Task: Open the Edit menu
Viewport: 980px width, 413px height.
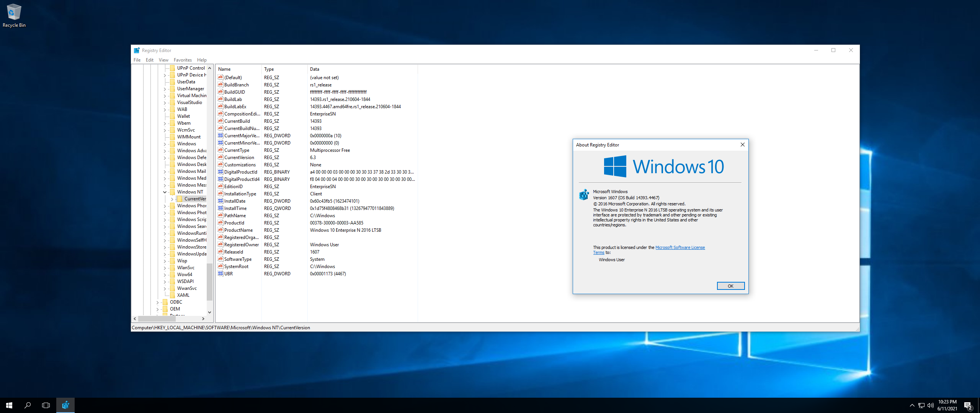Action: coord(150,60)
